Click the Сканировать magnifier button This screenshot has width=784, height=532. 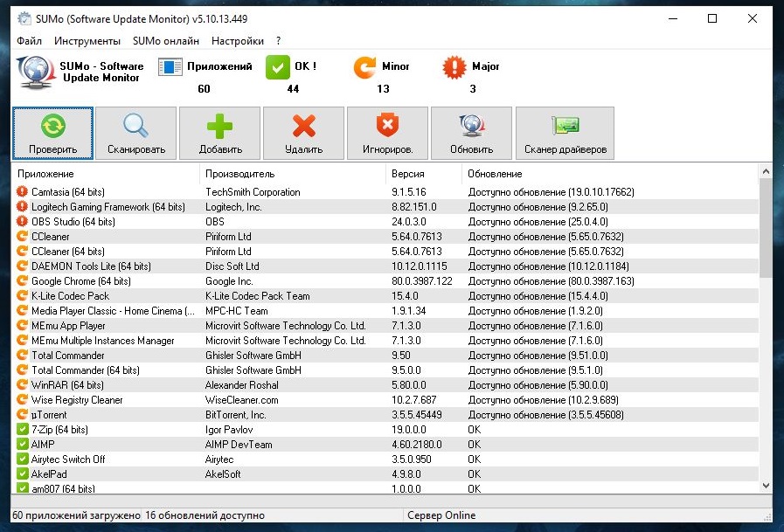135,133
